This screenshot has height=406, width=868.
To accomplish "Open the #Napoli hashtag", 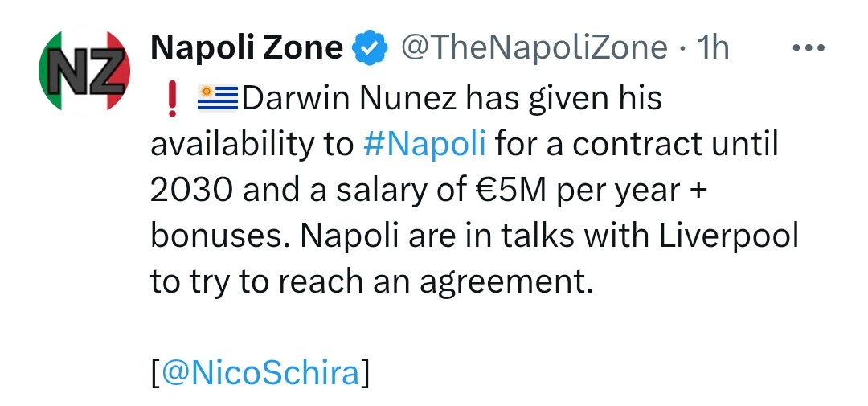I will tap(425, 145).
